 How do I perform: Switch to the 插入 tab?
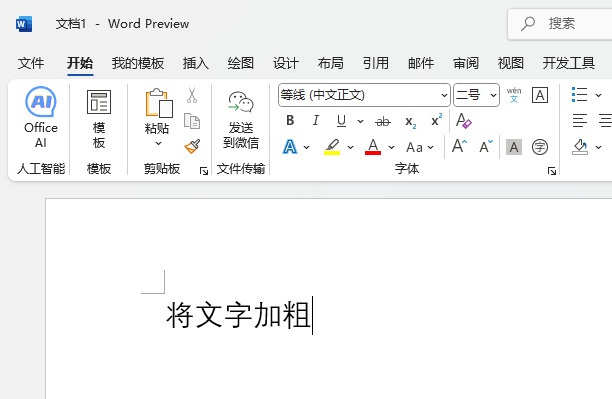(196, 63)
